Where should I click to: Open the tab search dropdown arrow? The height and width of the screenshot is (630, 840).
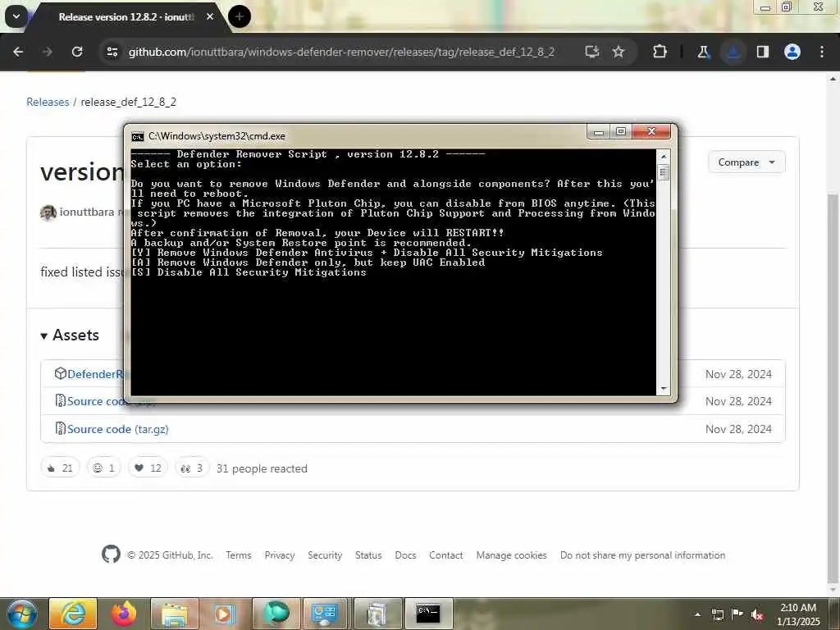pyautogui.click(x=16, y=16)
